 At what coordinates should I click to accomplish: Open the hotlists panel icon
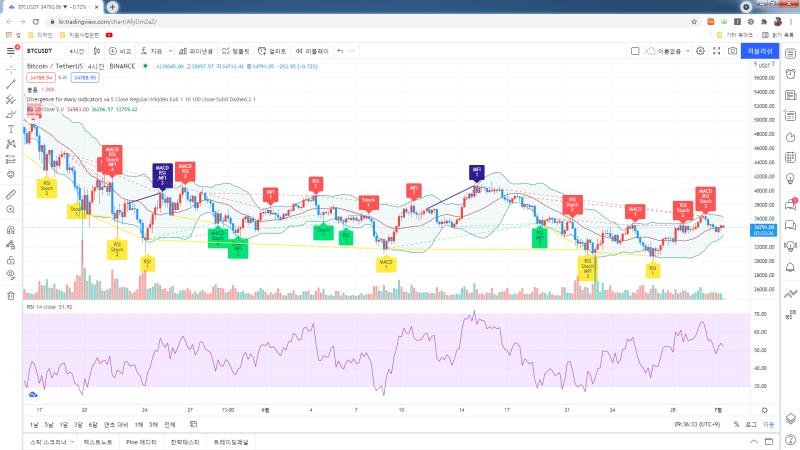tap(790, 137)
